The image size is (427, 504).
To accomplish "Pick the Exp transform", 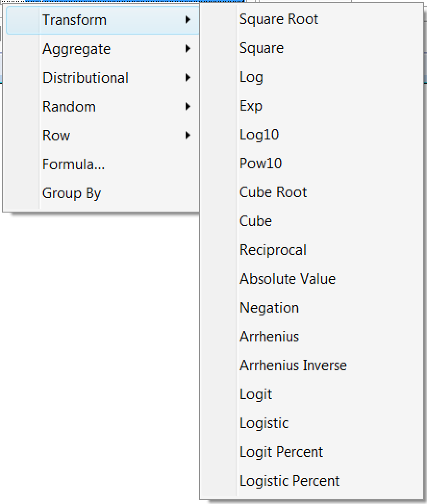I will (251, 106).
